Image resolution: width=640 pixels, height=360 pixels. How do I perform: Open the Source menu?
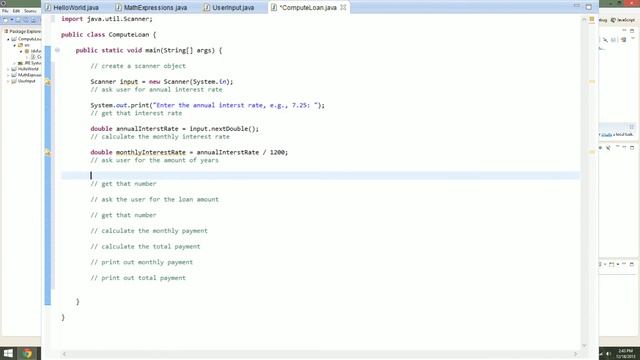[30, 11]
